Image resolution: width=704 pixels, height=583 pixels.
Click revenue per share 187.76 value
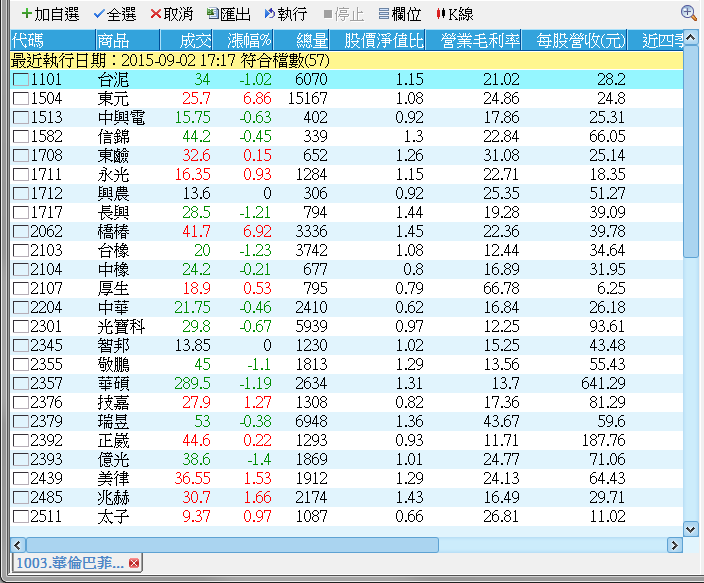point(603,441)
